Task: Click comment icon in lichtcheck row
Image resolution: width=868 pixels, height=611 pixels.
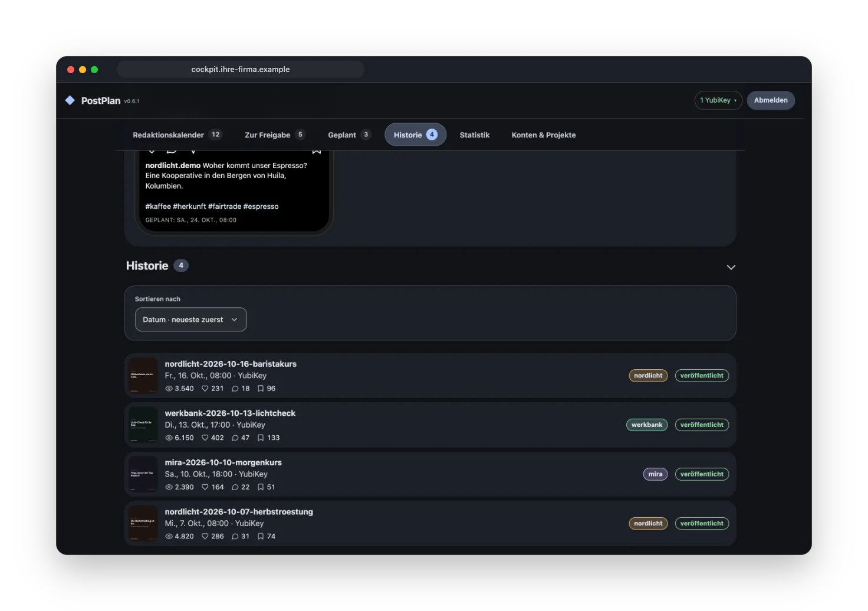Action: (x=235, y=438)
